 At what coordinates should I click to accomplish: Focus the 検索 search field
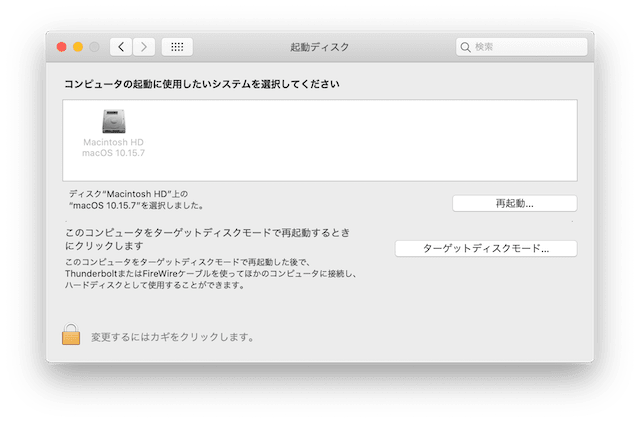click(x=522, y=47)
